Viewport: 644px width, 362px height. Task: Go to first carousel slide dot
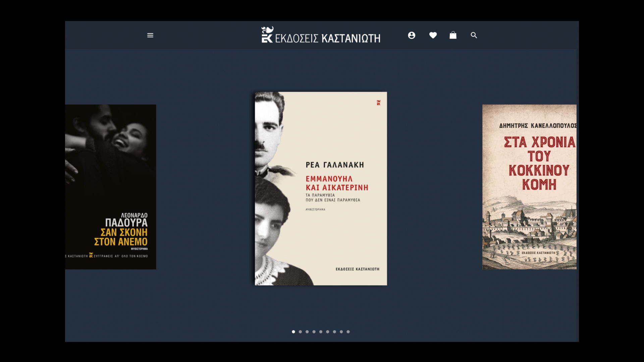(x=293, y=332)
